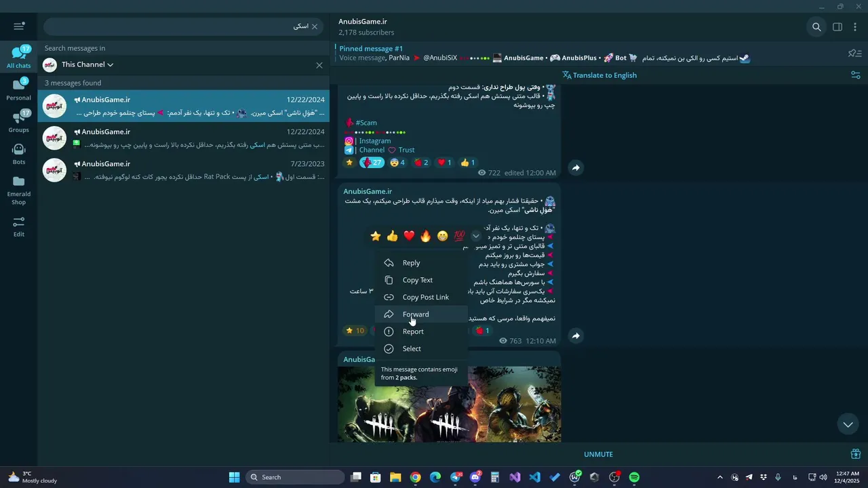Click Translate to English
Viewport: 868px width, 488px height.
click(x=599, y=75)
